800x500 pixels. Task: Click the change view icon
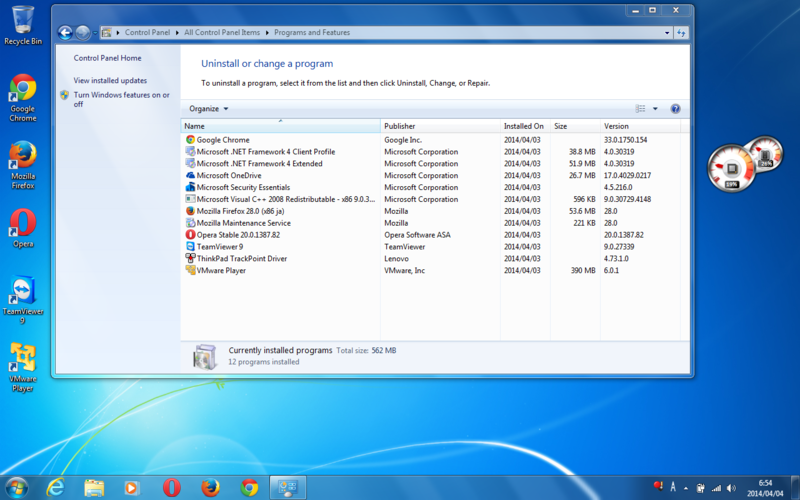point(640,109)
